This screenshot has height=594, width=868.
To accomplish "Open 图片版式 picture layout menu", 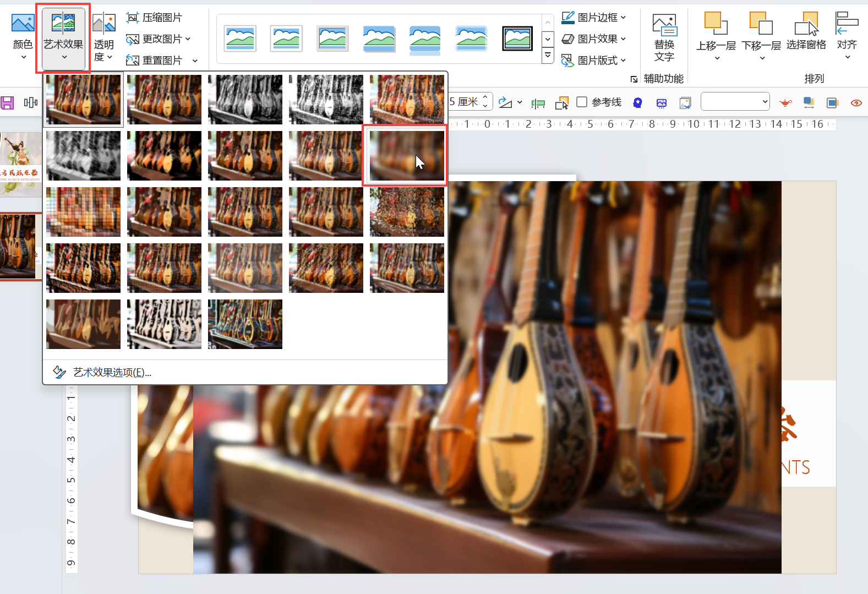I will (x=593, y=60).
